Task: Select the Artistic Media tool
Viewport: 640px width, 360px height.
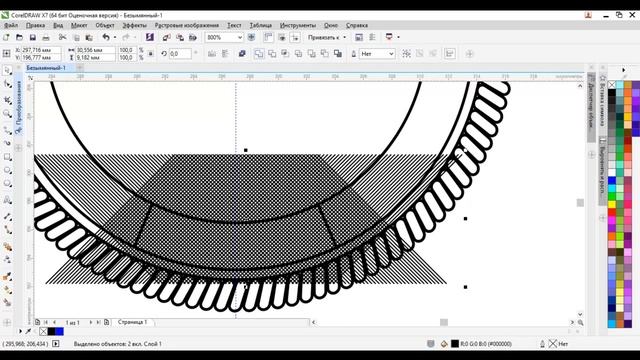Action: [x=7, y=143]
